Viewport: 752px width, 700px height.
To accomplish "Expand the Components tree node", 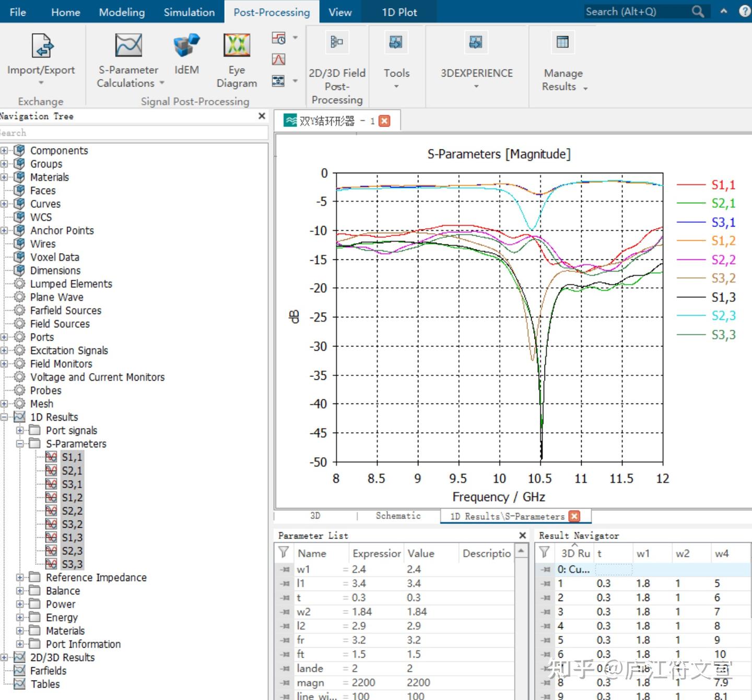I will 4,151.
